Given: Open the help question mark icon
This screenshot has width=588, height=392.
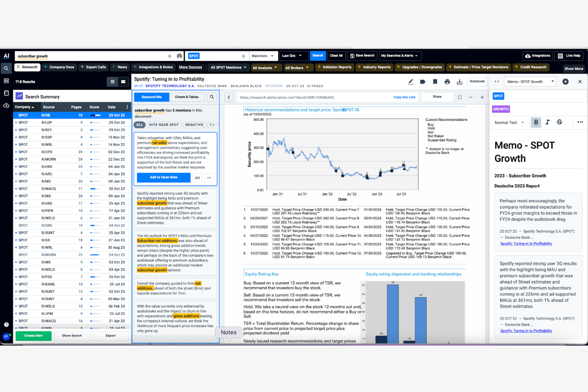Looking at the screenshot, I should [6, 324].
